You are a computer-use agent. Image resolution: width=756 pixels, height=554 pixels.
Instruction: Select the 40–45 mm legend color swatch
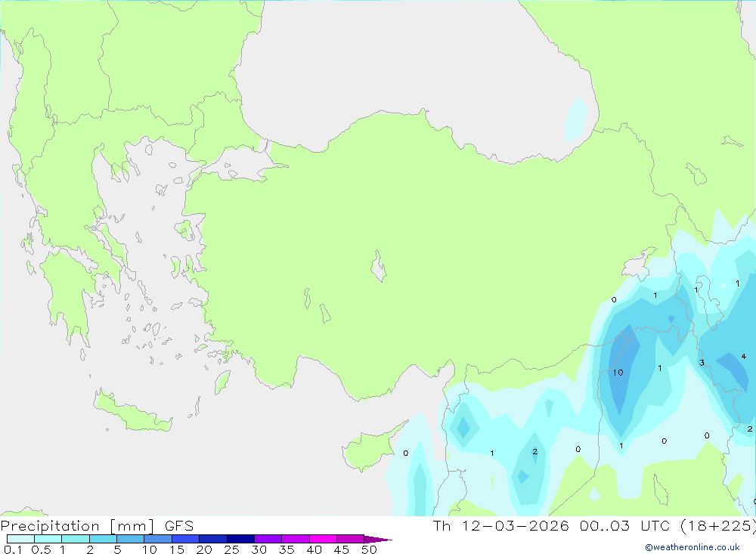pos(323,539)
